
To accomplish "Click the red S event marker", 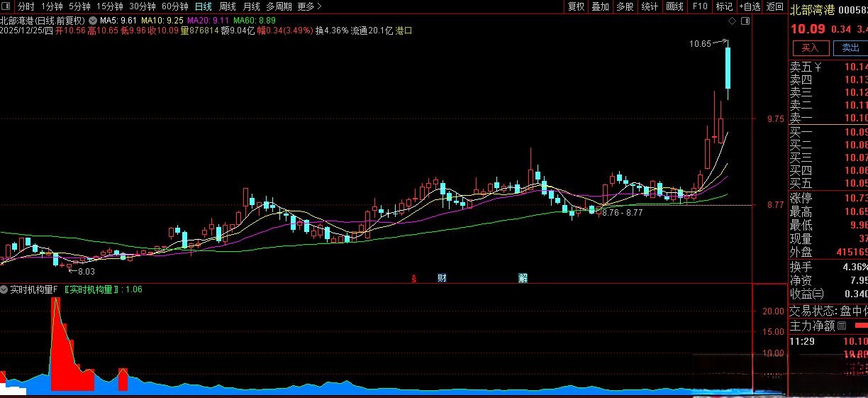I will click(x=413, y=277).
